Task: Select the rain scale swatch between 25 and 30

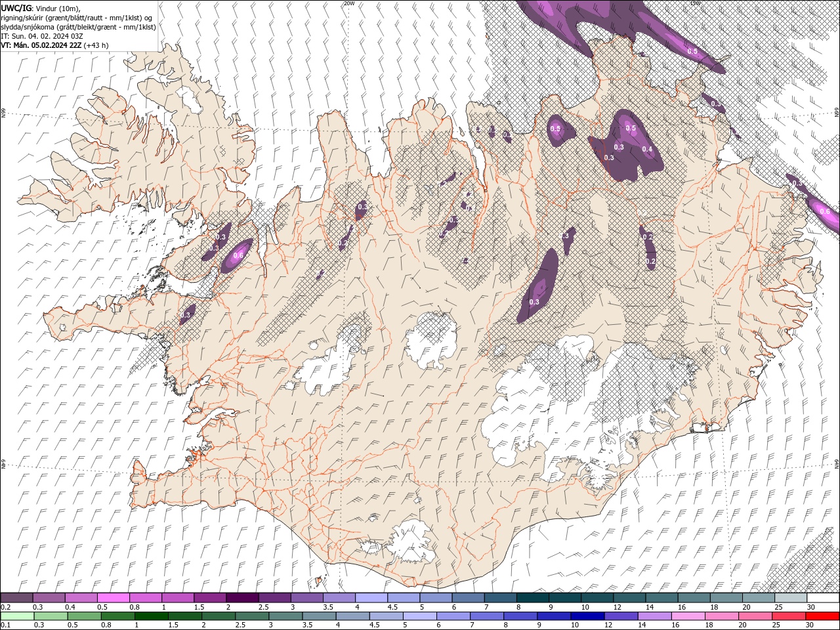Action: 790,616
